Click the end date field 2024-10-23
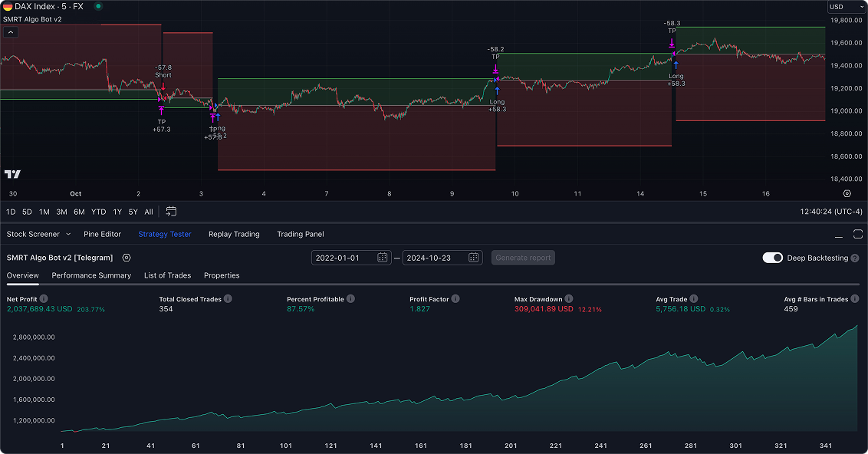This screenshot has height=454, width=868. pos(434,258)
